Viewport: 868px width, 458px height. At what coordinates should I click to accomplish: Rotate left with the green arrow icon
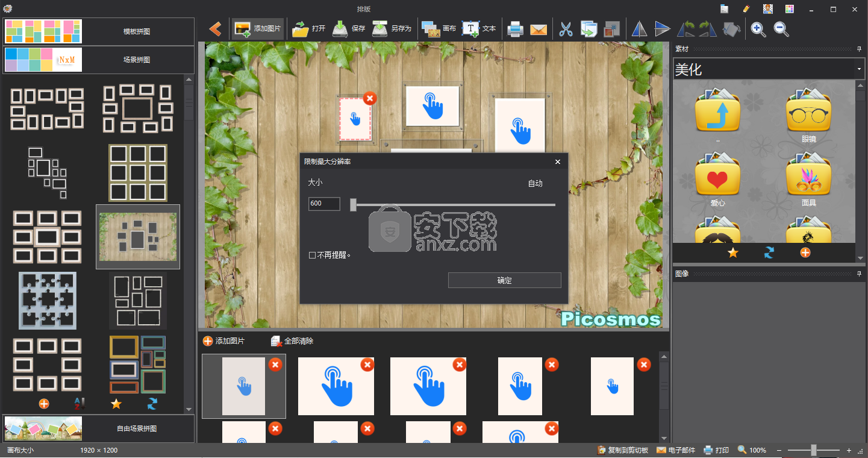[x=685, y=29]
